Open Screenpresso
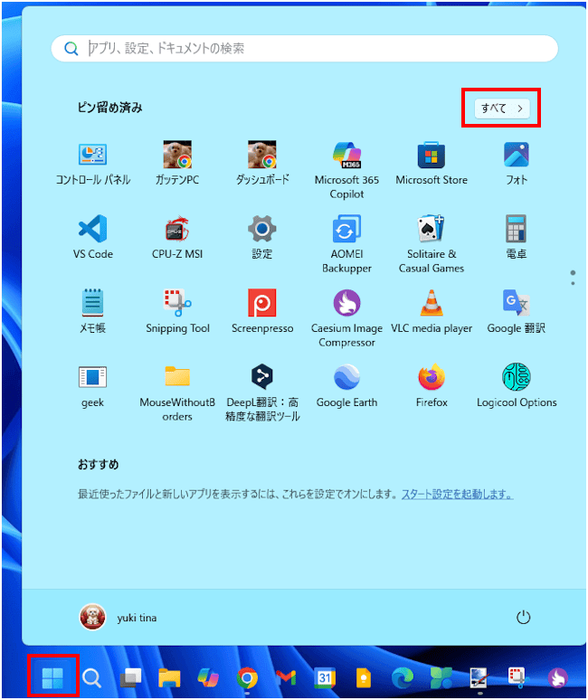The width and height of the screenshot is (588, 700). (262, 312)
